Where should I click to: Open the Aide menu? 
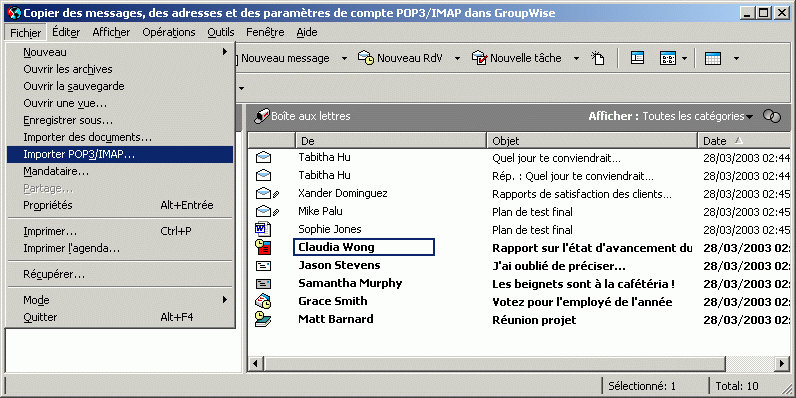[307, 32]
